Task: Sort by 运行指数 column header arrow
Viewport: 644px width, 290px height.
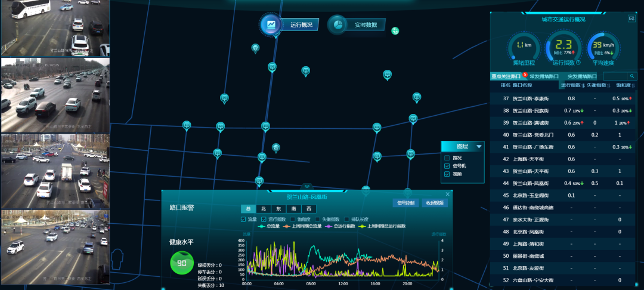Action: click(583, 85)
